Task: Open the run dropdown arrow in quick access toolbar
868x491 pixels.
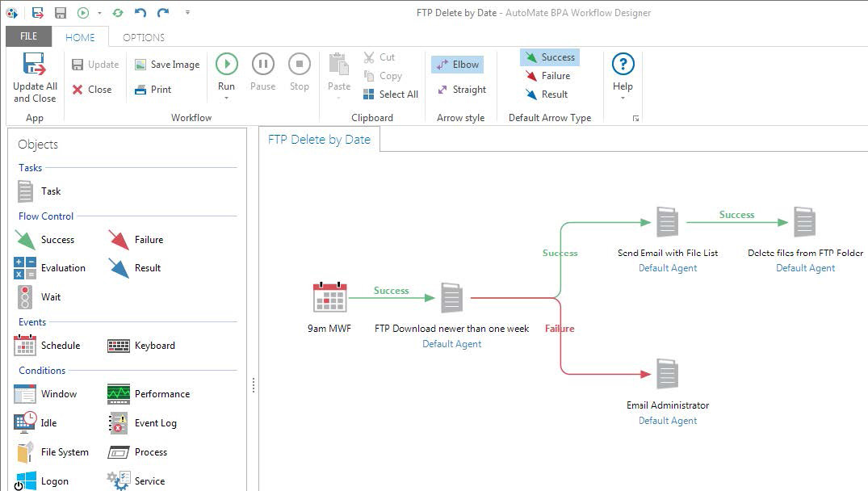Action: tap(99, 13)
